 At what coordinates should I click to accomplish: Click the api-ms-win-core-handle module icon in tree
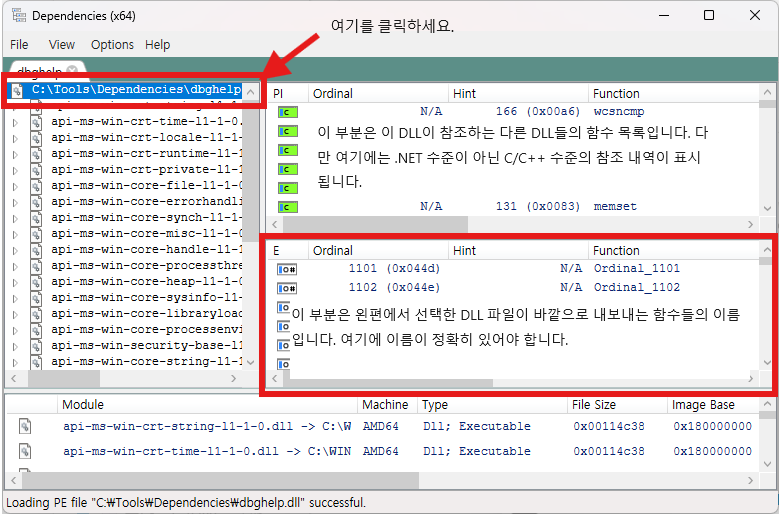pyautogui.click(x=36, y=250)
